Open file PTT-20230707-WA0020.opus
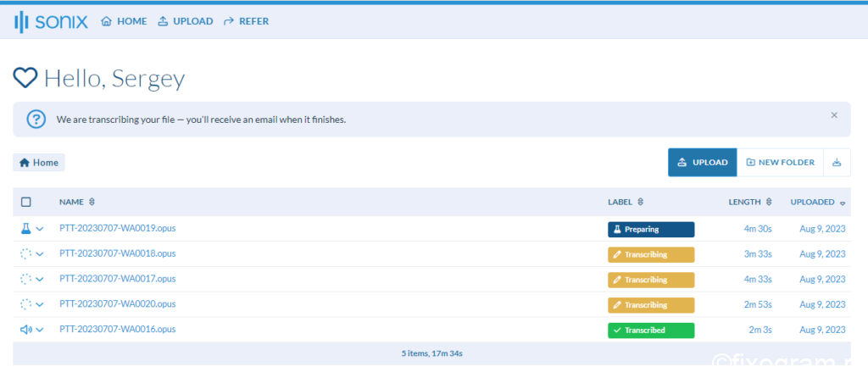The height and width of the screenshot is (378, 868). coord(117,303)
